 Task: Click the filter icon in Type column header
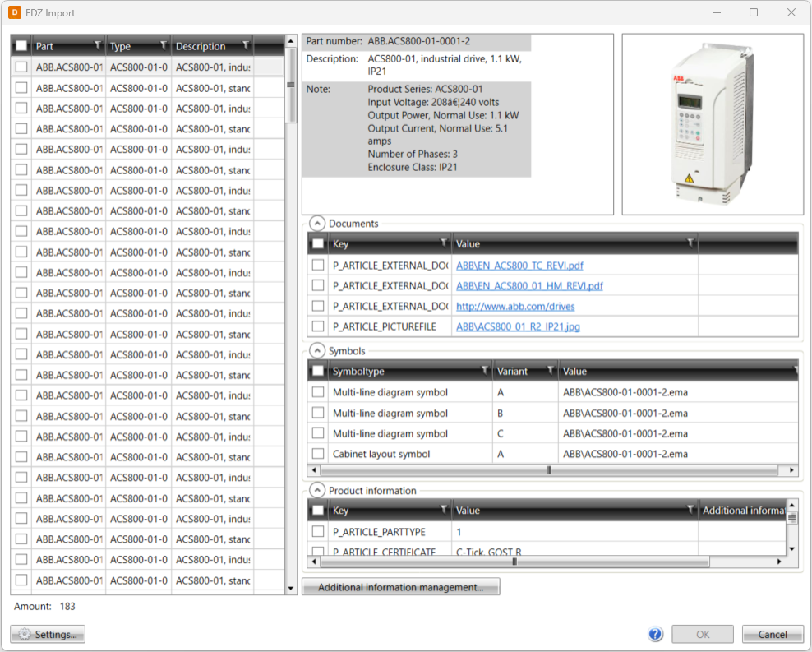coord(163,45)
